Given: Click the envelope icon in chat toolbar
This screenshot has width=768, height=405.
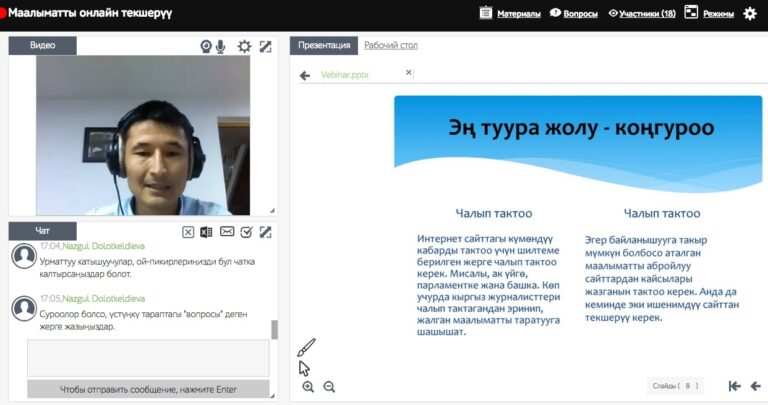Looking at the screenshot, I should tap(227, 231).
